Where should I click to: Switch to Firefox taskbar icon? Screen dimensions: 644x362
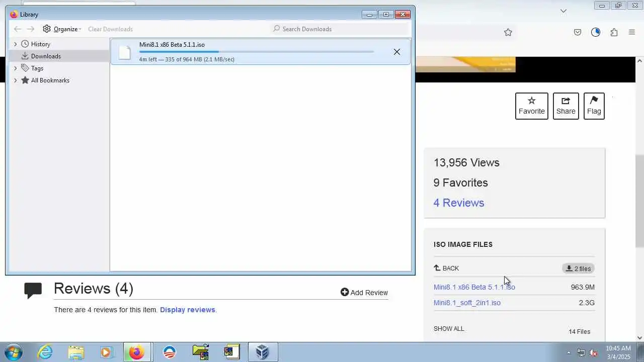coord(136,352)
